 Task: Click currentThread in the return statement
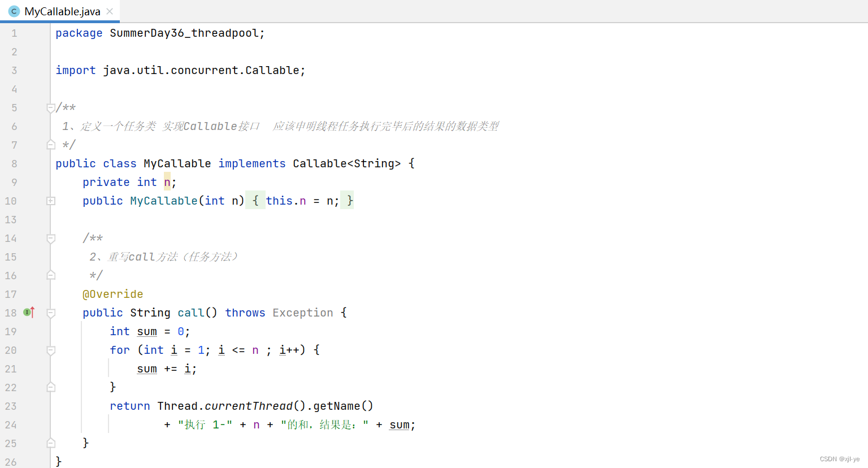coord(249,406)
